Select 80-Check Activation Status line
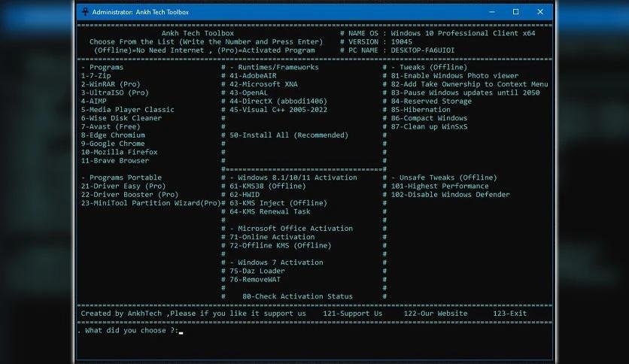Image resolution: width=629 pixels, height=364 pixels. click(x=297, y=296)
